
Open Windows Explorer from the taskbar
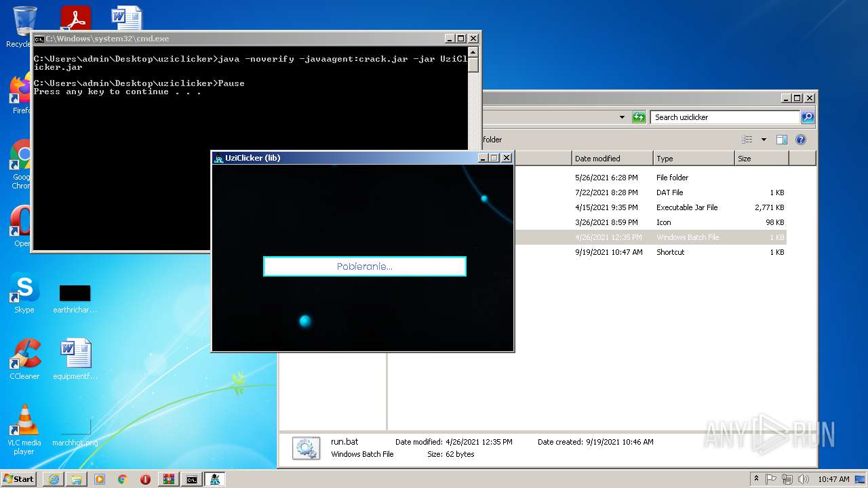(77, 479)
